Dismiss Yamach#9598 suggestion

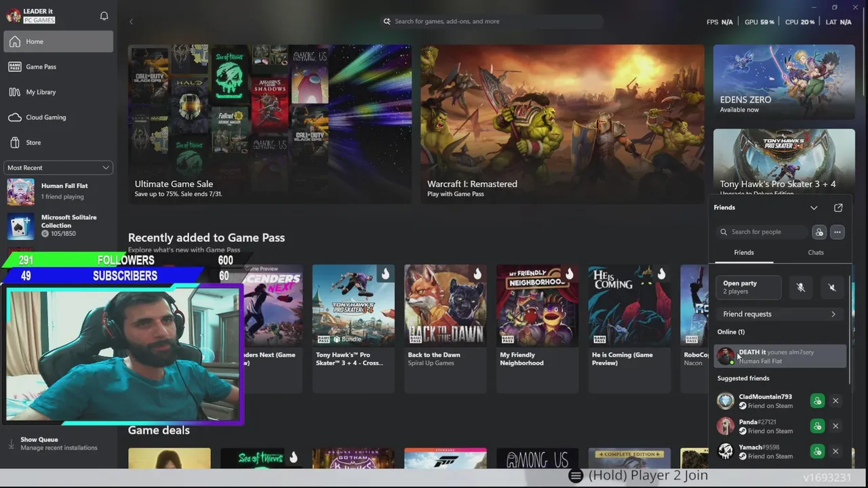tap(835, 451)
